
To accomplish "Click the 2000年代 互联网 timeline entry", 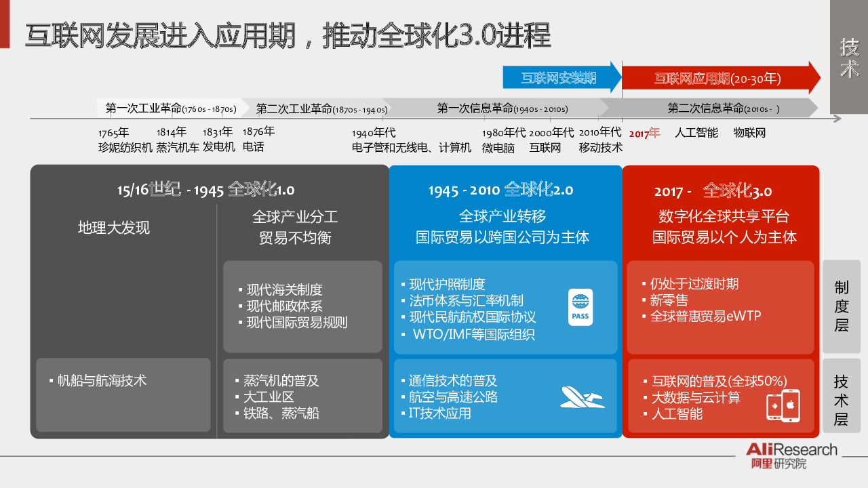I will (x=551, y=140).
